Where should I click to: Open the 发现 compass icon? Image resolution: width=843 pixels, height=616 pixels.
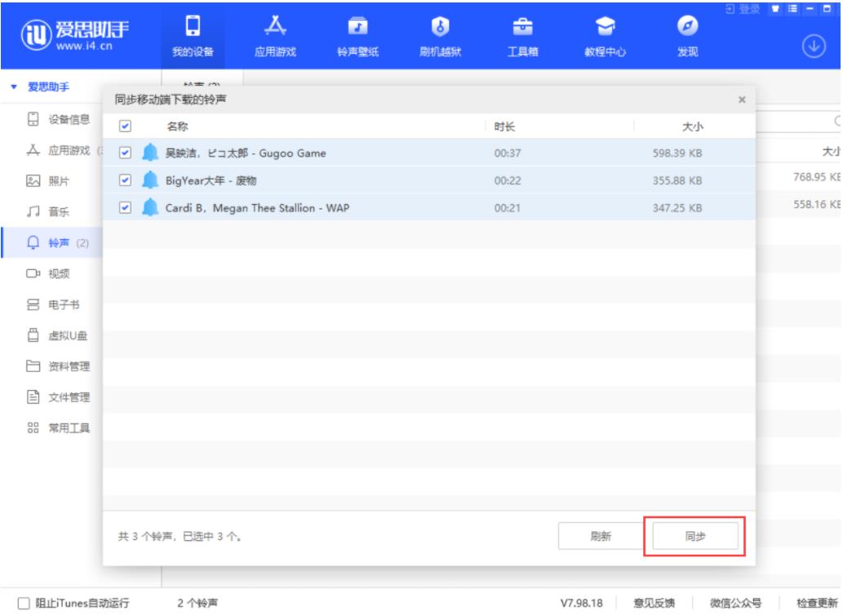[x=688, y=26]
